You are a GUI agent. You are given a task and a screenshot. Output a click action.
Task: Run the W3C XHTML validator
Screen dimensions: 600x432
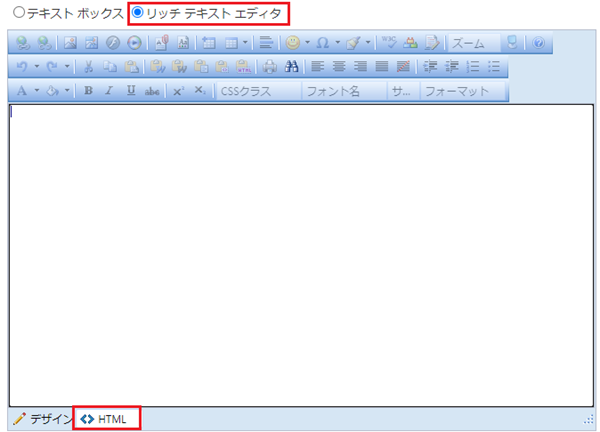[389, 42]
